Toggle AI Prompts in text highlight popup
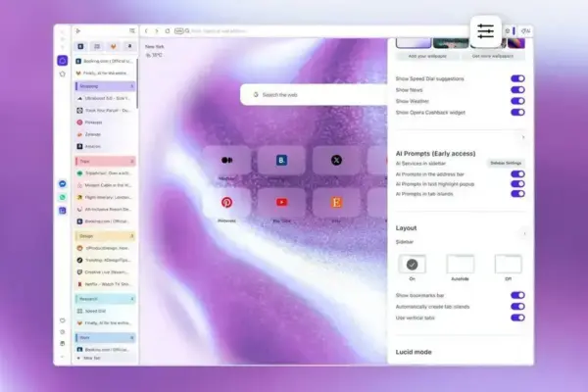 517,184
